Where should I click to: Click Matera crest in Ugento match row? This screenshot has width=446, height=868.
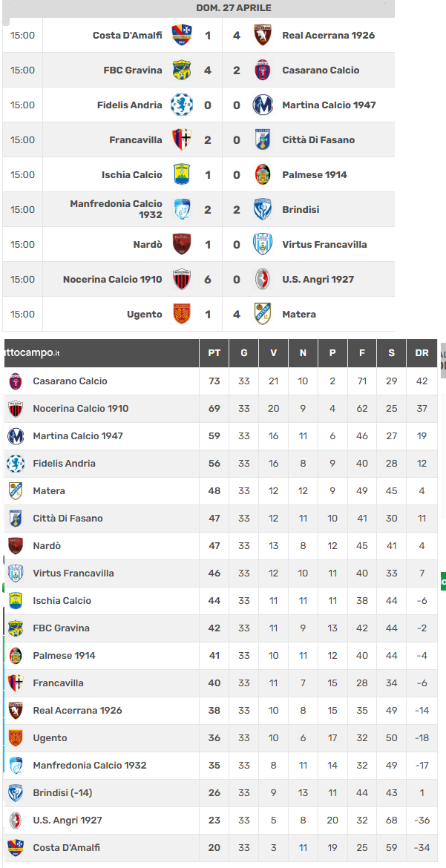pyautogui.click(x=263, y=314)
